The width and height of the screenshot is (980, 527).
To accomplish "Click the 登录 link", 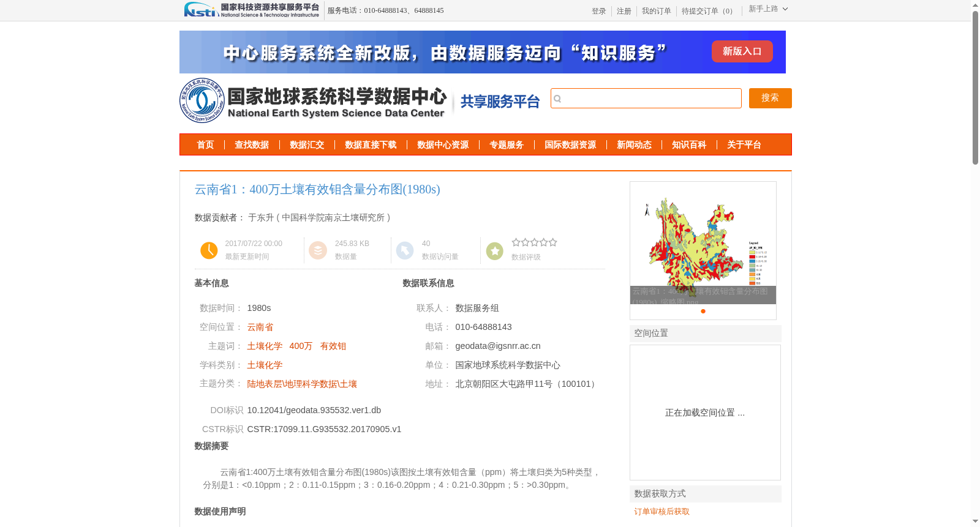I will coord(598,11).
